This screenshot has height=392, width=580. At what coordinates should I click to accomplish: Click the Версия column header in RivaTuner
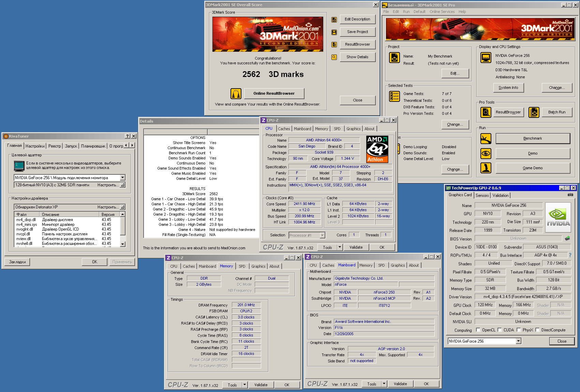tap(110, 215)
